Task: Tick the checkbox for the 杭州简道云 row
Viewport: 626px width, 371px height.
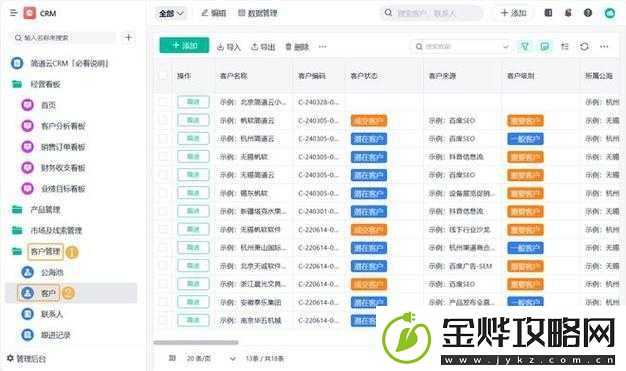Action: (x=163, y=139)
